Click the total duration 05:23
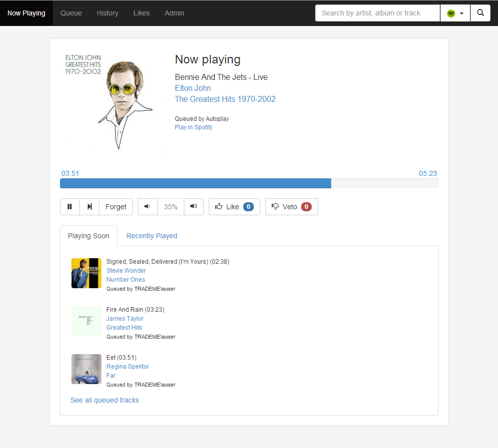 [428, 173]
